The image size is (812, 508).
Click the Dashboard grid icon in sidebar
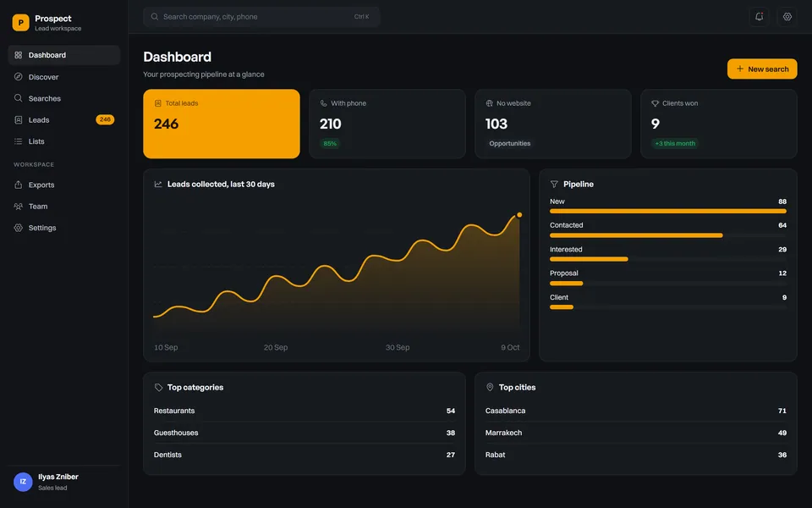(18, 55)
